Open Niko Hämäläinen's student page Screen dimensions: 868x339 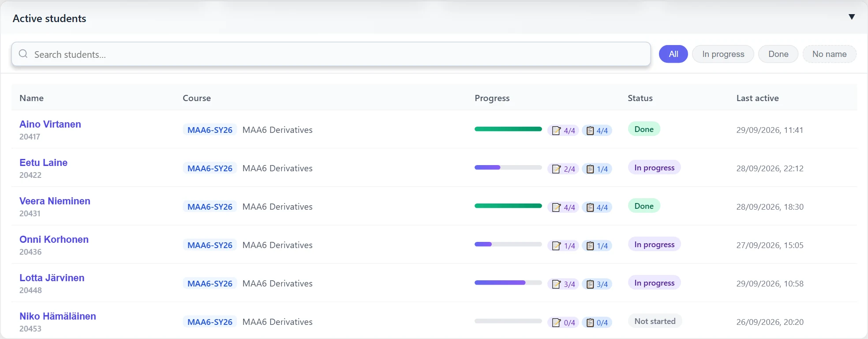tap(57, 316)
